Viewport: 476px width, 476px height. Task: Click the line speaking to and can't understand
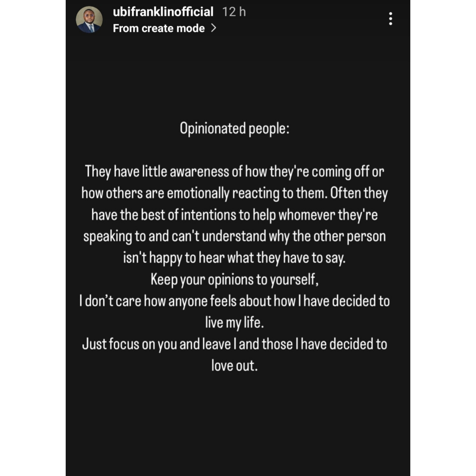click(235, 236)
